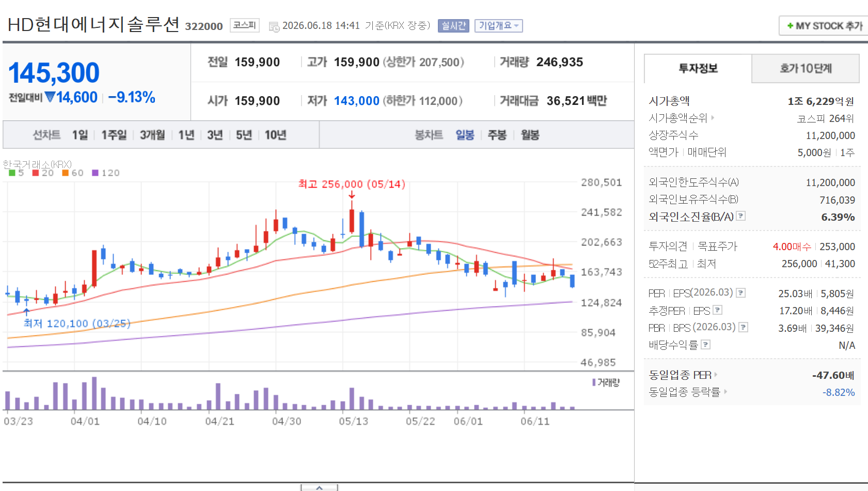
Task: Open help icon next to 추정PER EPS
Action: pyautogui.click(x=717, y=310)
